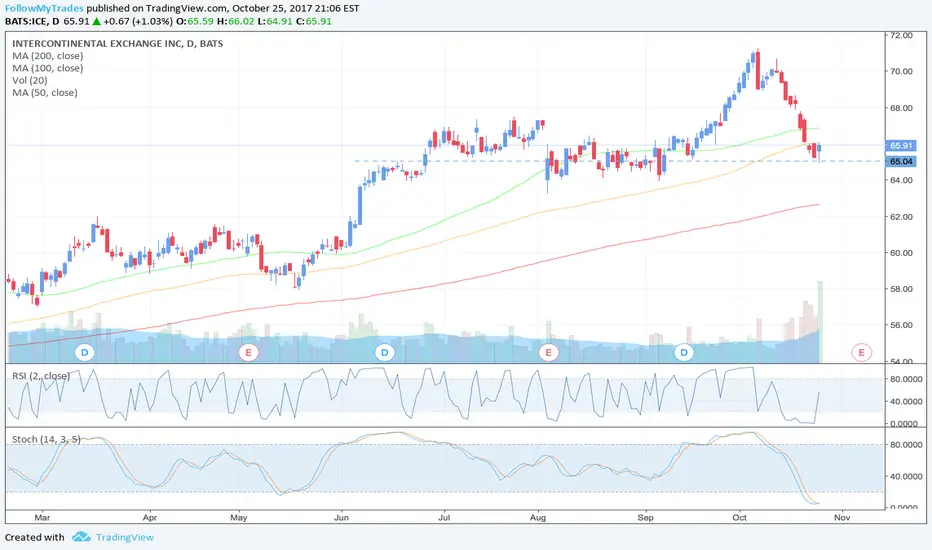The height and width of the screenshot is (550, 932).
Task: Click the 72.00 price axis label
Action: [x=901, y=35]
